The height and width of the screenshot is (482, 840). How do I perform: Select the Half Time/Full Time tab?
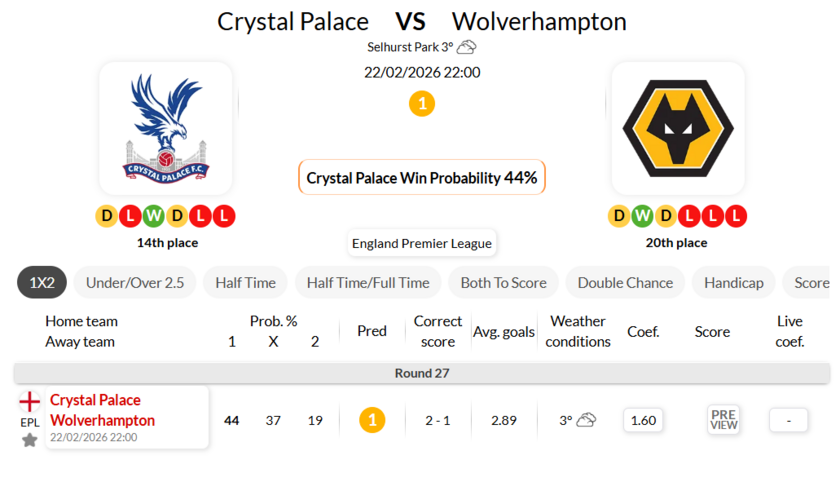(368, 283)
